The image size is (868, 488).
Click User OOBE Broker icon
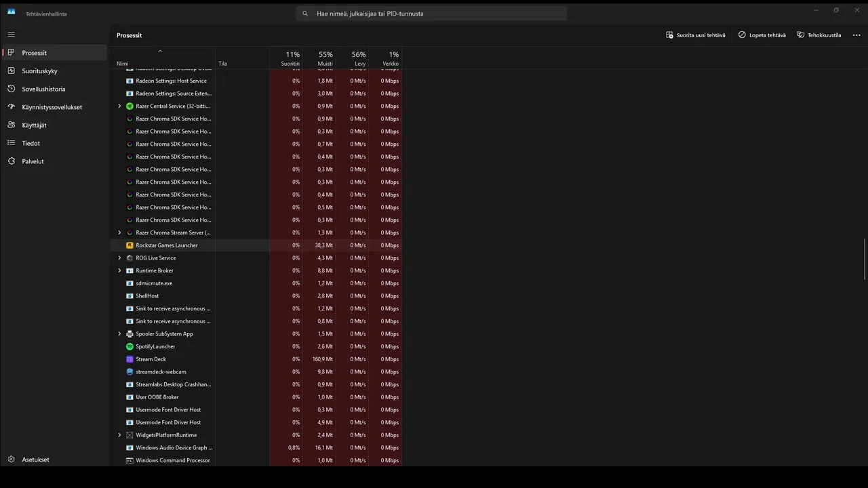click(130, 397)
